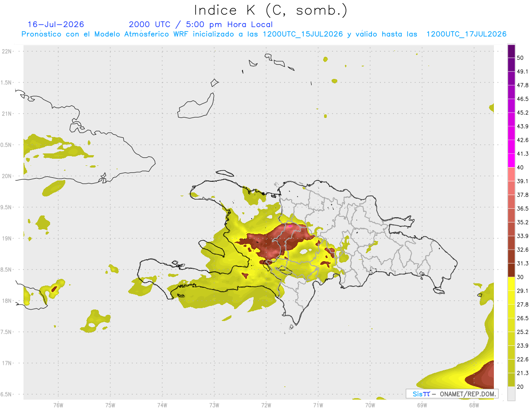Click the colorbar value '32.6'

(x=523, y=250)
